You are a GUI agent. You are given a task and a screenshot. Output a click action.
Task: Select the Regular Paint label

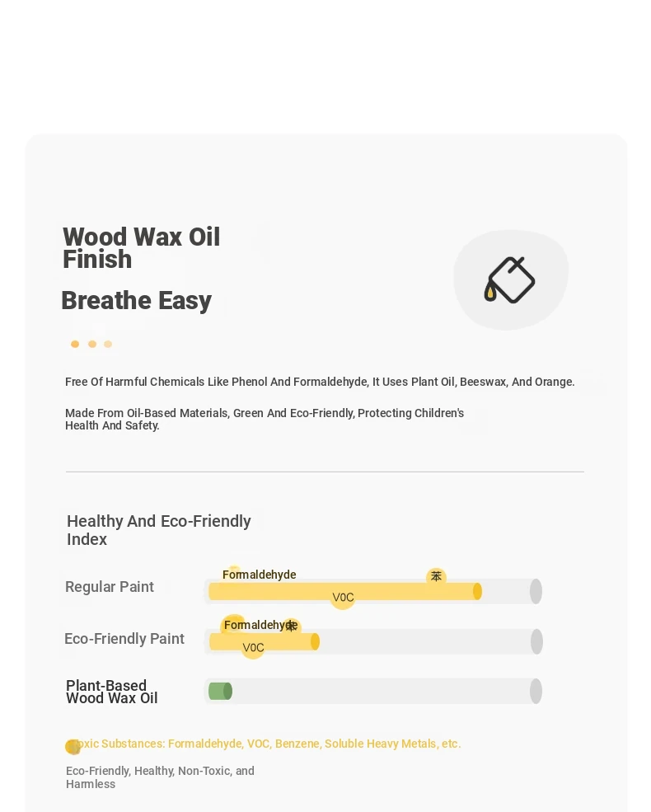point(110,587)
